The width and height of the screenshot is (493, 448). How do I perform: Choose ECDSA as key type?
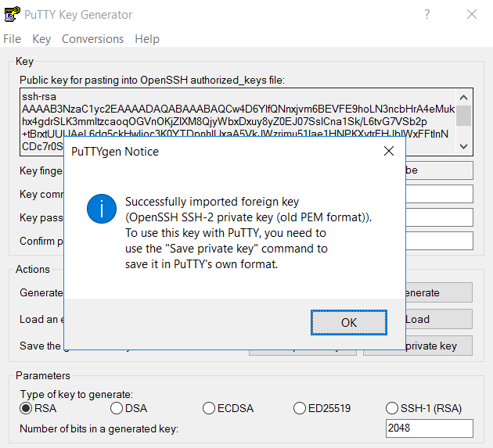tap(209, 408)
